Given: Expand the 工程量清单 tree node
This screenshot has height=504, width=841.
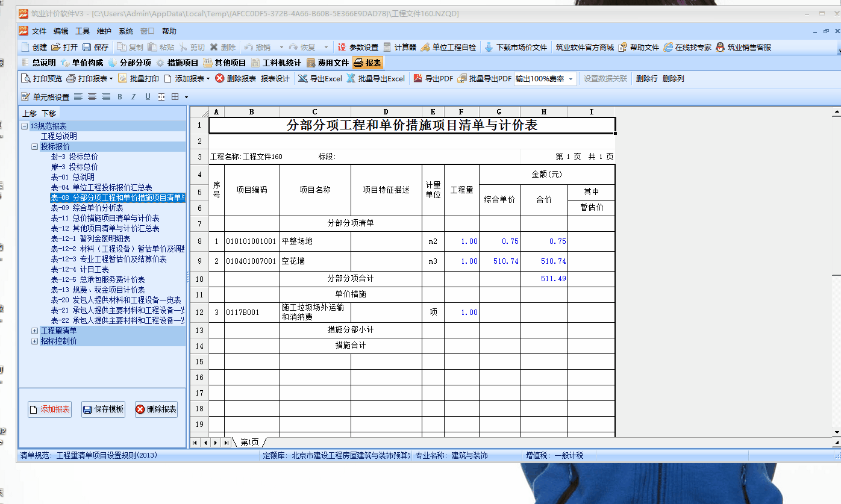Looking at the screenshot, I should [x=35, y=331].
